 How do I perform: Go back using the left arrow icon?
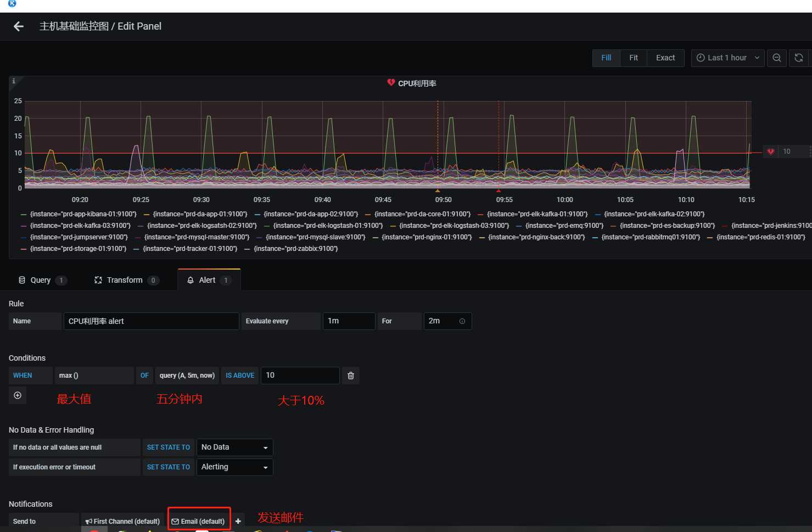19,26
